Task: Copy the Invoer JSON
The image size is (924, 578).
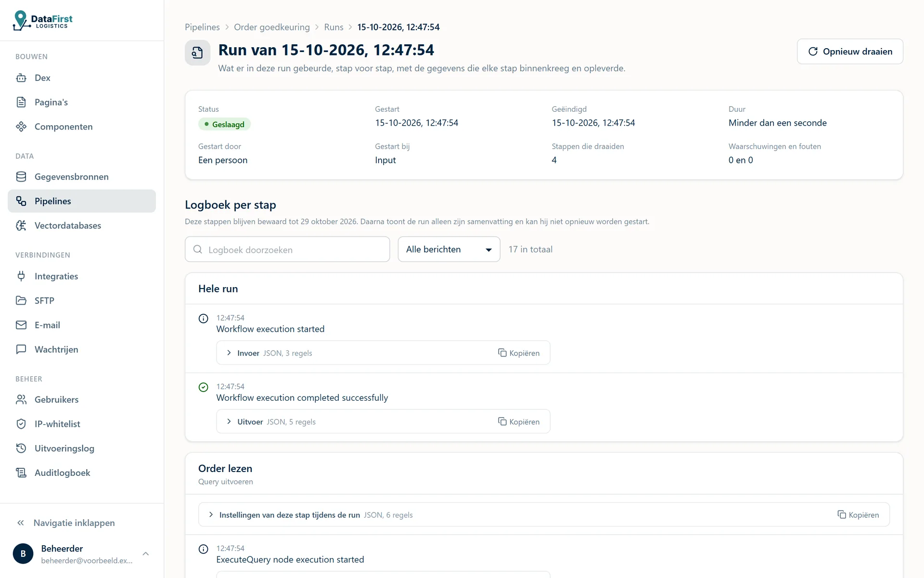Action: tap(519, 353)
